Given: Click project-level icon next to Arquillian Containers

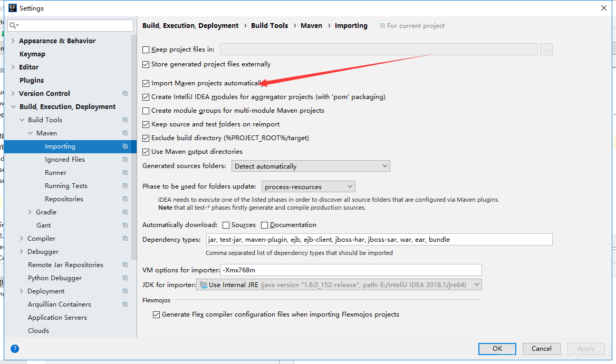Looking at the screenshot, I should (x=126, y=304).
